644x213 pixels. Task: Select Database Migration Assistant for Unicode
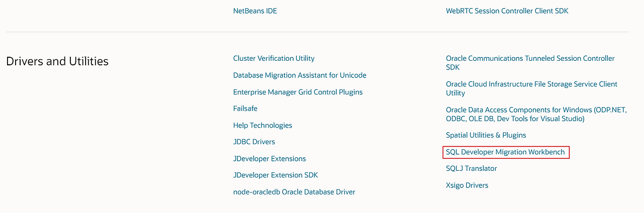pyautogui.click(x=300, y=75)
